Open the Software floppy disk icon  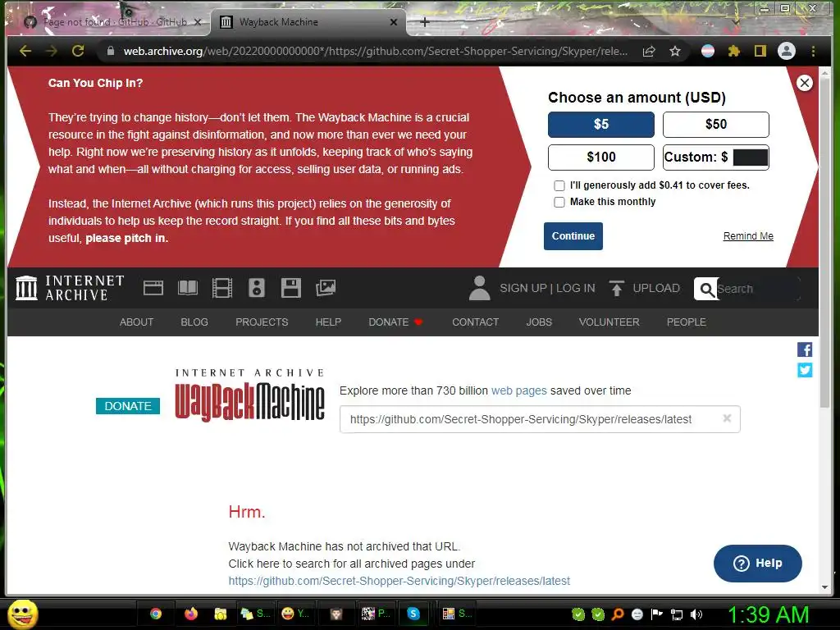[291, 288]
